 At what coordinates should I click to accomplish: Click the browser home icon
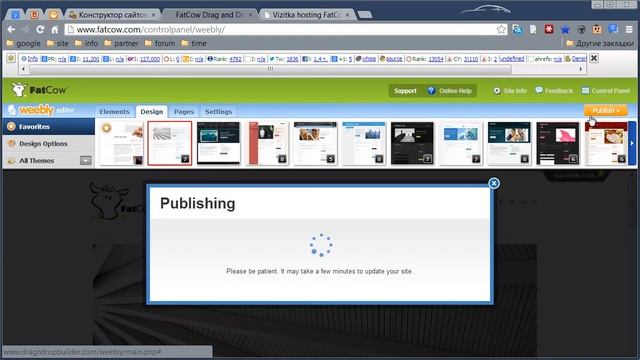tap(55, 29)
